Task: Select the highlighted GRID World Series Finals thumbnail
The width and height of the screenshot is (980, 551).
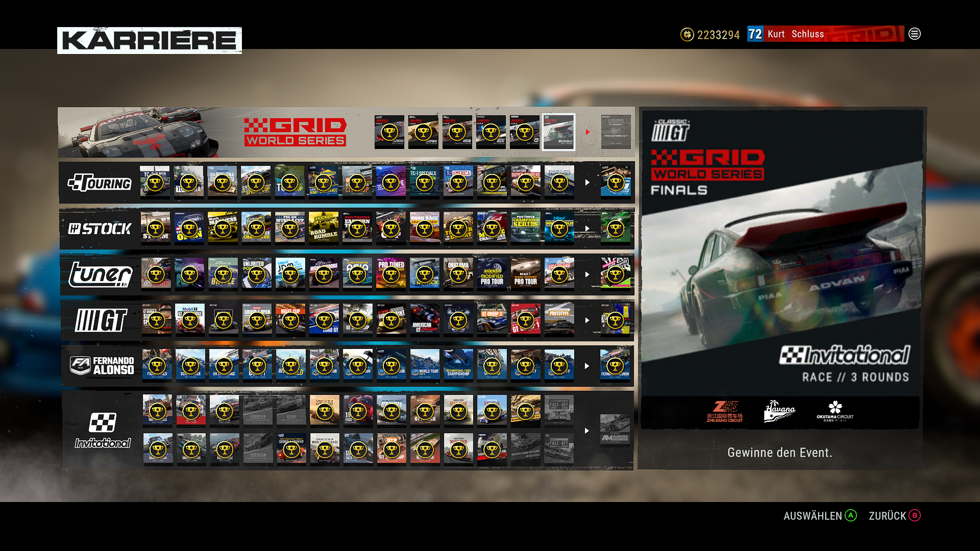Action: [558, 132]
